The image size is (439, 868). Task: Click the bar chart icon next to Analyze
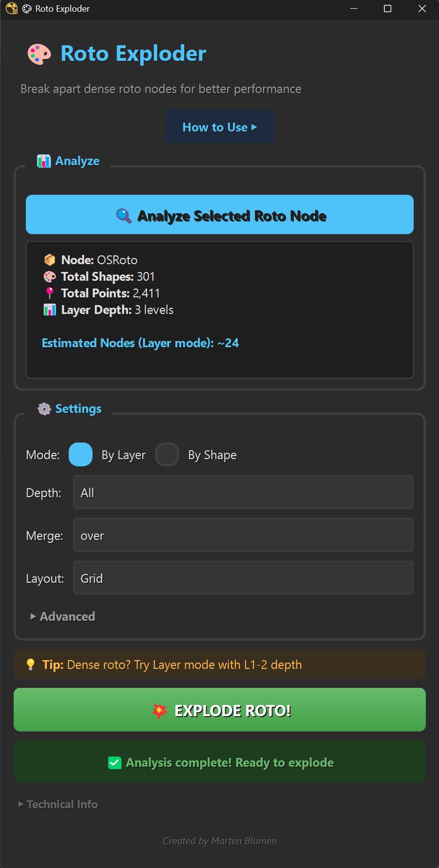(44, 161)
